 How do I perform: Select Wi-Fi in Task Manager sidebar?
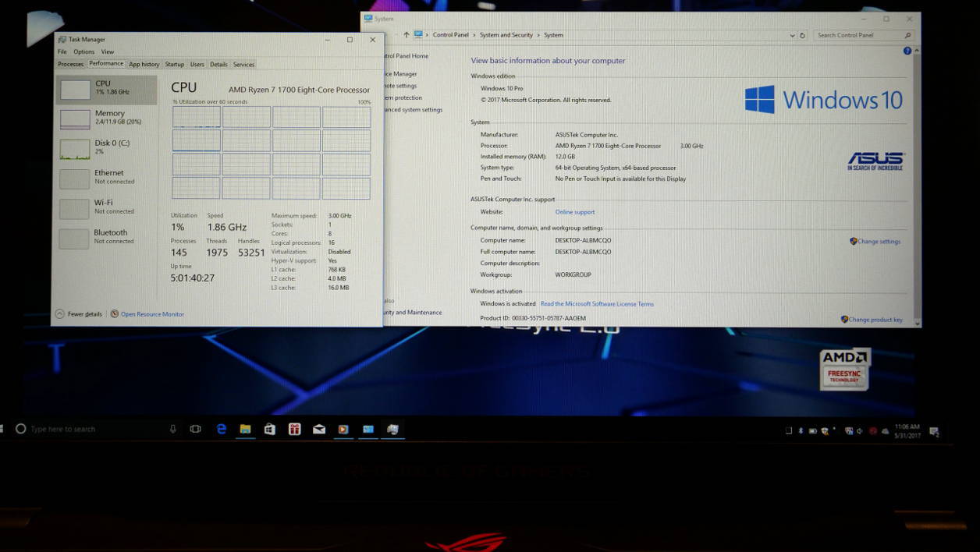[106, 207]
